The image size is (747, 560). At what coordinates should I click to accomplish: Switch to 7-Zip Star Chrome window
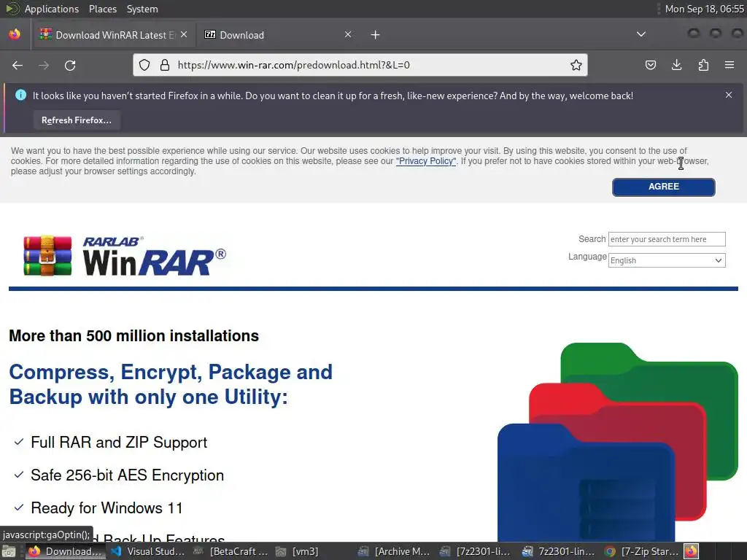click(642, 551)
